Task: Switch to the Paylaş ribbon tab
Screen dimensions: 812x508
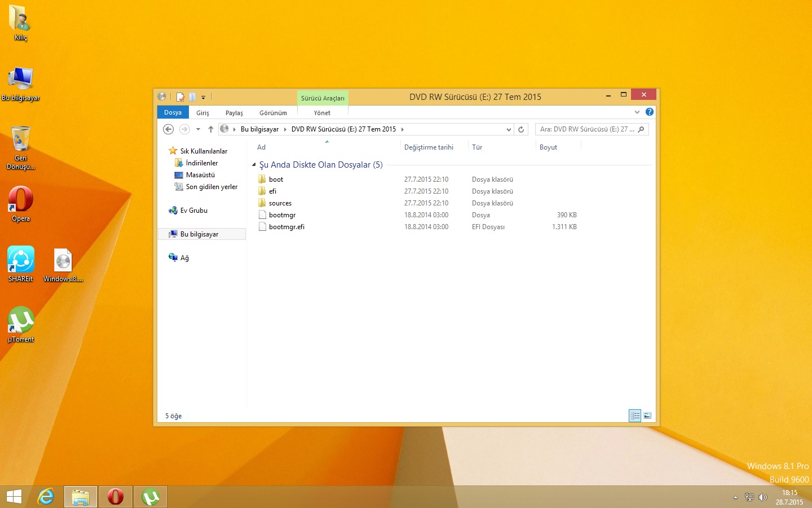Action: (x=234, y=113)
